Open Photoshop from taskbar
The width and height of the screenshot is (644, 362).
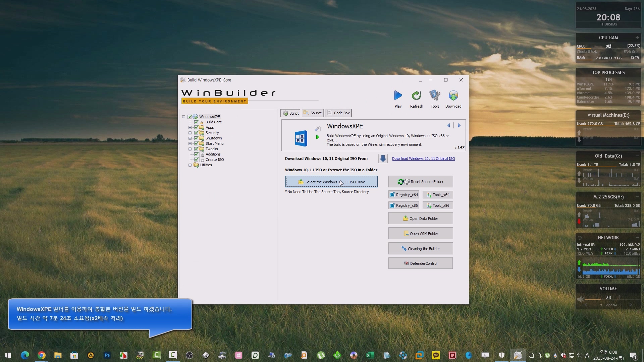(x=107, y=355)
